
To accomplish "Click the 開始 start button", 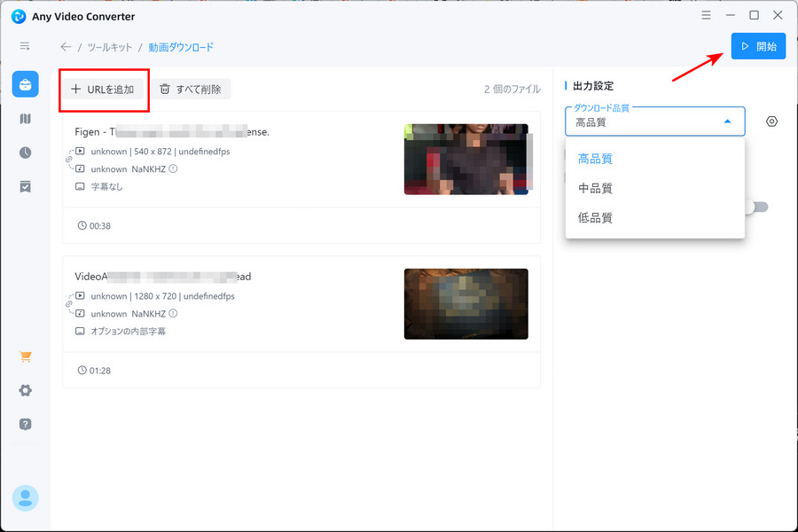I will click(758, 46).
